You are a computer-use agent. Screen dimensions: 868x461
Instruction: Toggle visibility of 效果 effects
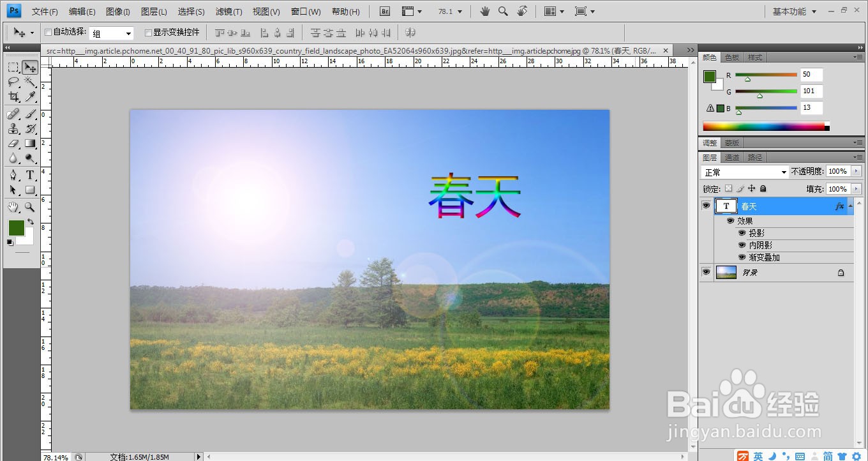pos(731,221)
